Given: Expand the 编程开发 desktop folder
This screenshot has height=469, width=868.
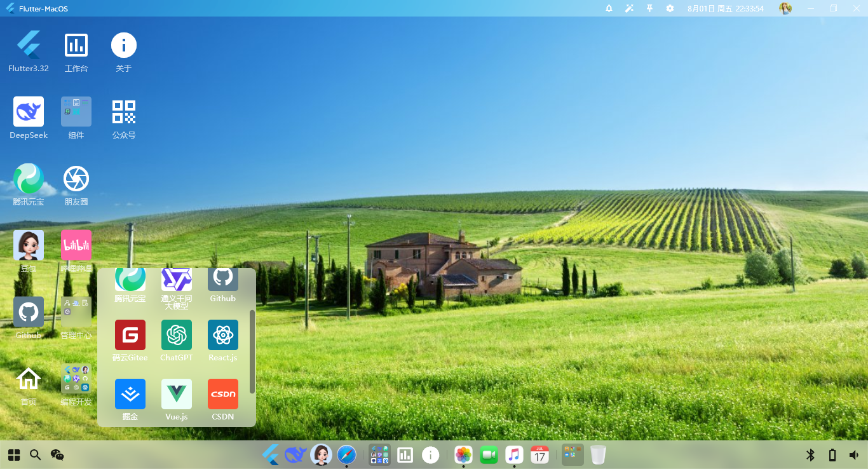Looking at the screenshot, I should 76,379.
